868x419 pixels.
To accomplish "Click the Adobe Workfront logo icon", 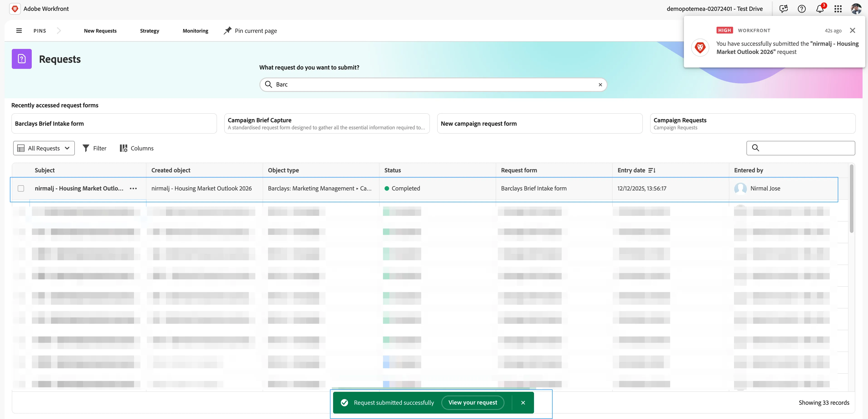I will [x=15, y=9].
